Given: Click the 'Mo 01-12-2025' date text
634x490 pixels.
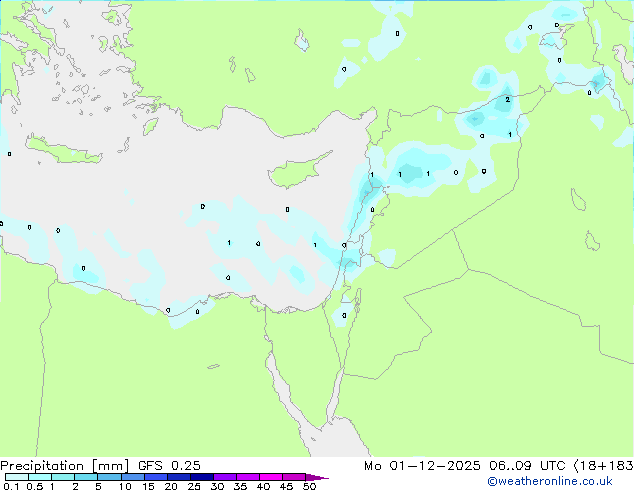Looking at the screenshot, I should (422, 466).
